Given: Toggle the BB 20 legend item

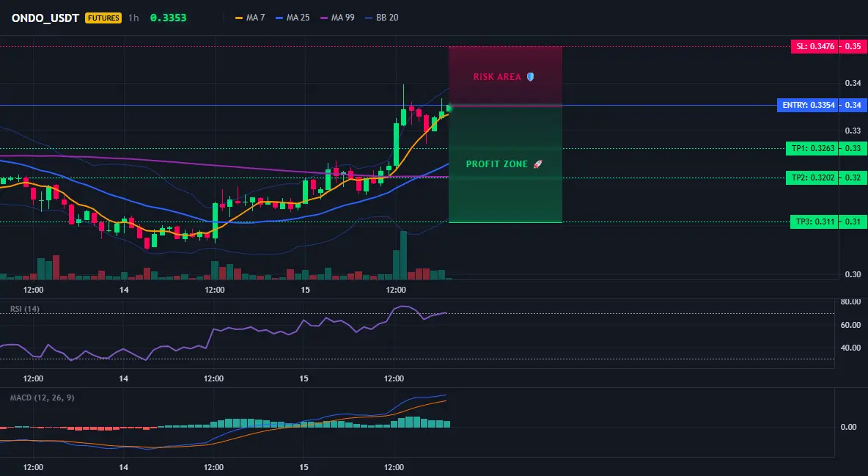Looking at the screenshot, I should (382, 18).
